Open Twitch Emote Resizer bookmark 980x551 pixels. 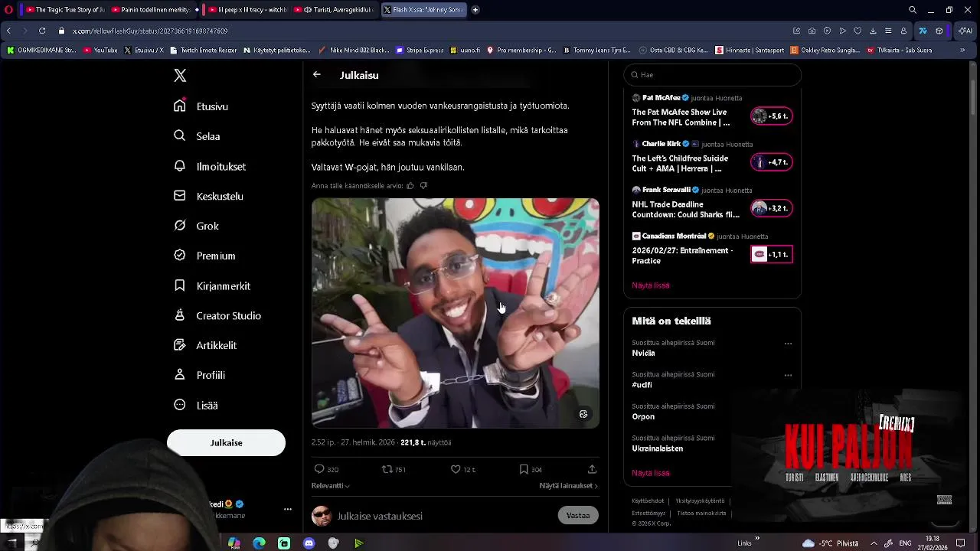[x=203, y=51]
